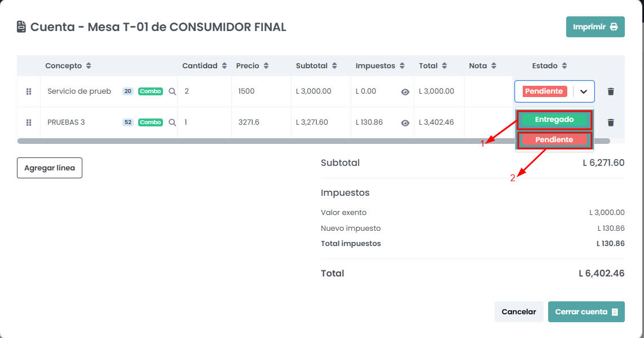Collapse the Estado dropdown chevron
Viewport: 644px width, 338px height.
pyautogui.click(x=584, y=91)
